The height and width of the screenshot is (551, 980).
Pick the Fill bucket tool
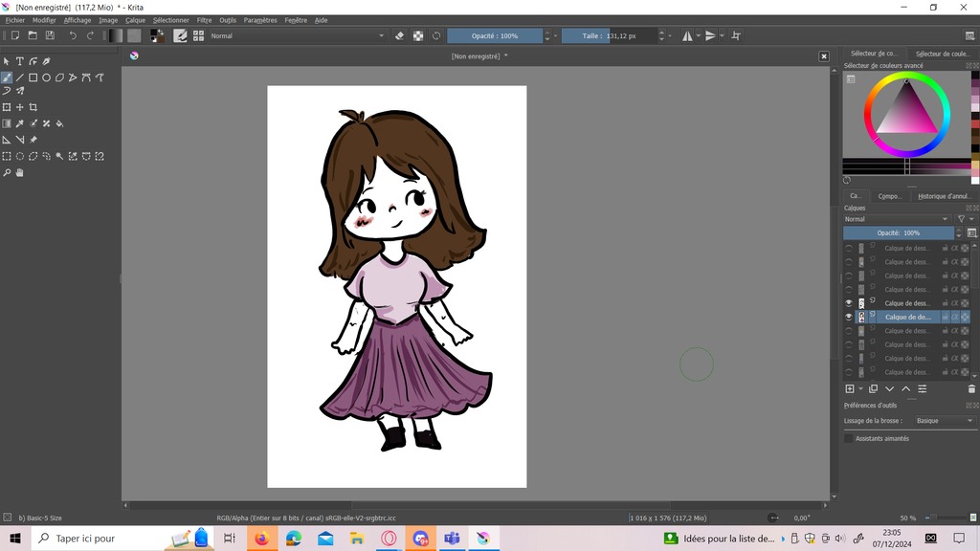59,123
